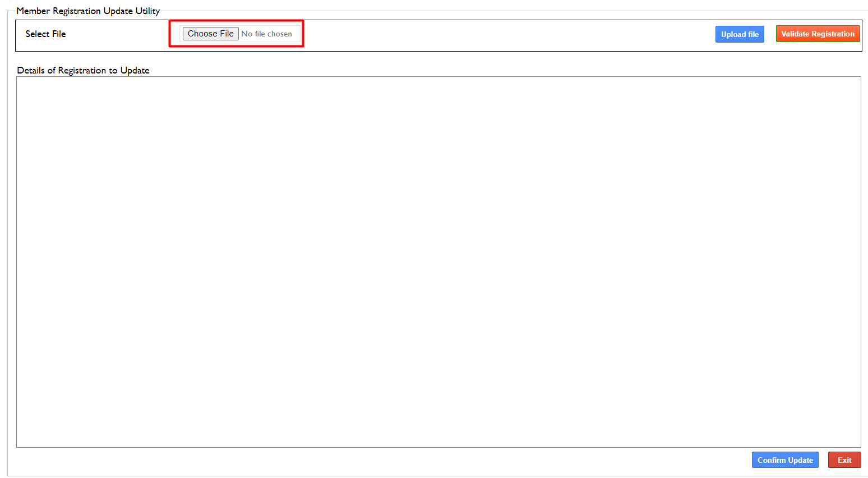Click the 'Details of Registration to Update' label

(83, 71)
